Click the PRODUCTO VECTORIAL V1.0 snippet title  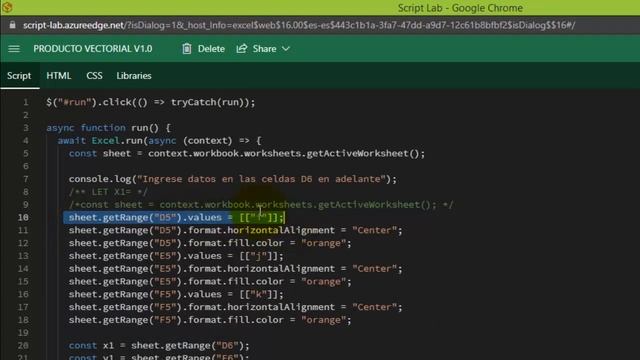(93, 49)
